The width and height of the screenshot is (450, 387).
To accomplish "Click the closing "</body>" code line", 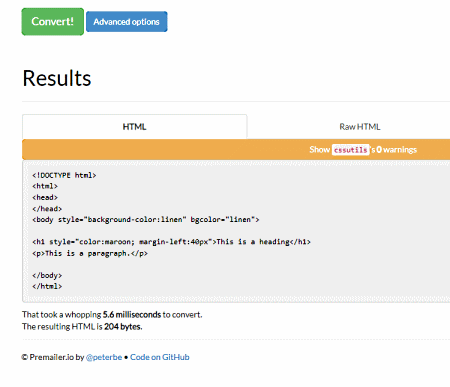I will pos(47,275).
